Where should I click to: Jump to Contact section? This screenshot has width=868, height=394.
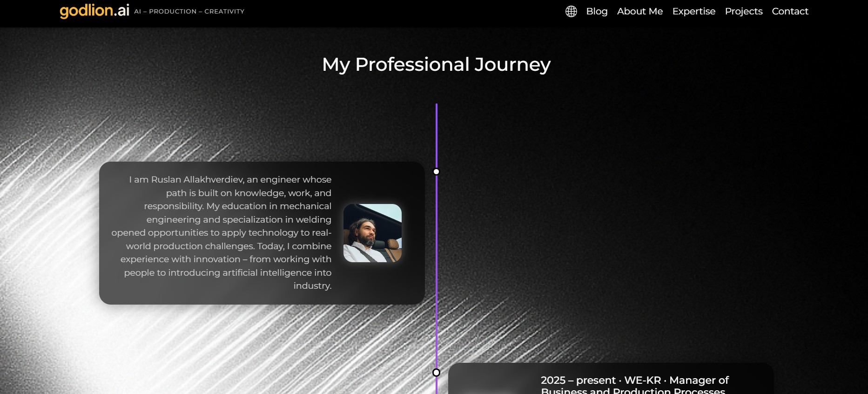tap(790, 11)
